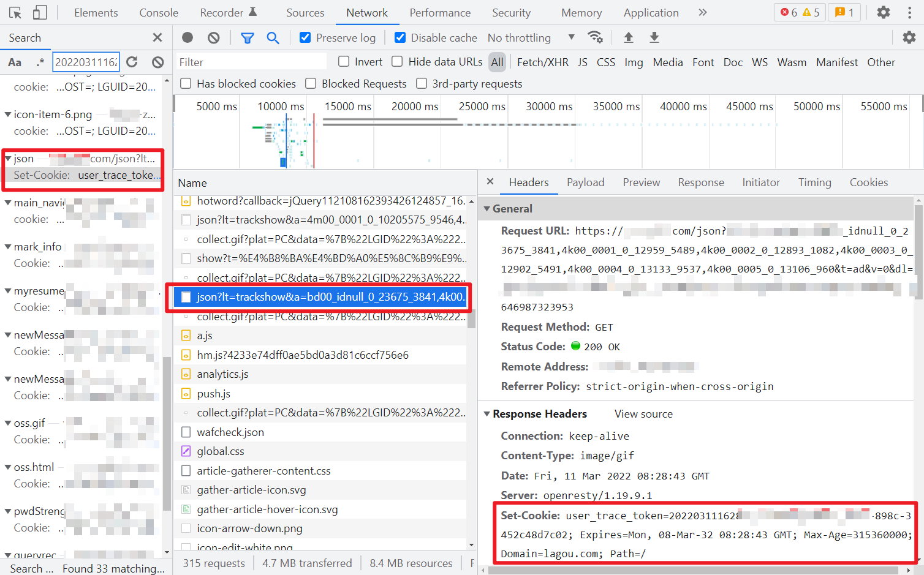Click in the search query input box

click(86, 62)
